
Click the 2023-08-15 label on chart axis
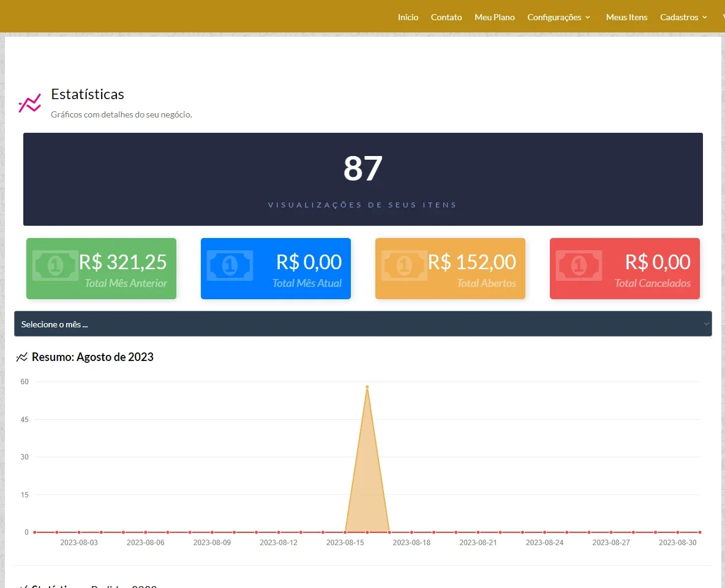(x=345, y=542)
